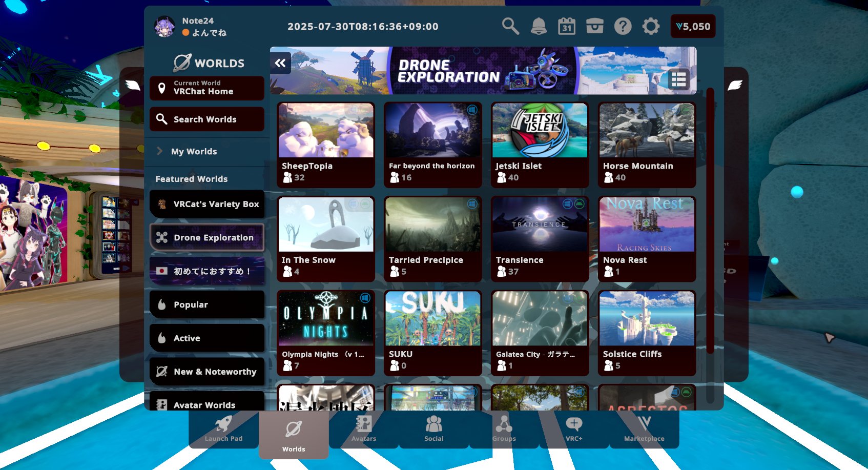Image resolution: width=868 pixels, height=470 pixels.
Task: Open the settings gear icon
Action: pyautogui.click(x=651, y=26)
